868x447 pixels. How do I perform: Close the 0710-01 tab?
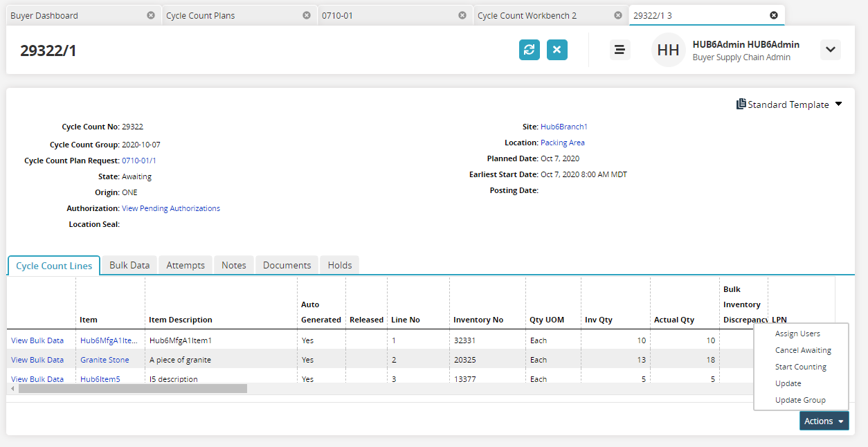pyautogui.click(x=462, y=15)
